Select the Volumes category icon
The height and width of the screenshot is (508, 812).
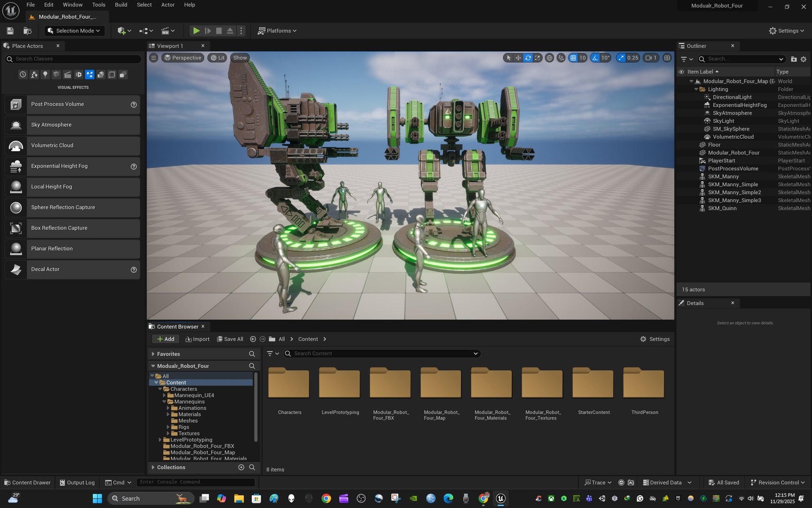tap(112, 74)
